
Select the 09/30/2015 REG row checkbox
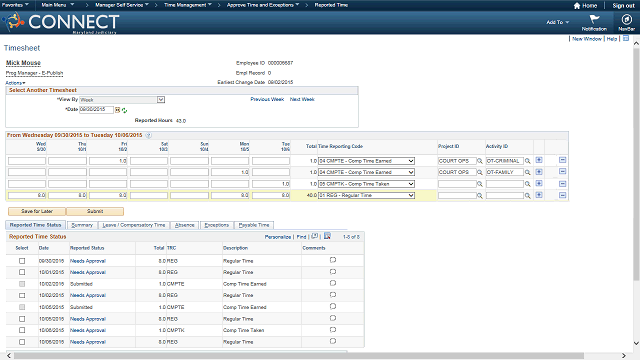[22, 261]
